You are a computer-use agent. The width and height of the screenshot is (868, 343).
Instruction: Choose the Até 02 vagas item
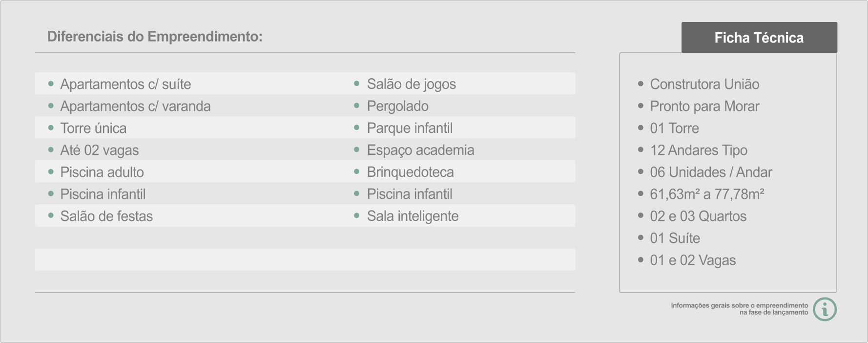[100, 150]
